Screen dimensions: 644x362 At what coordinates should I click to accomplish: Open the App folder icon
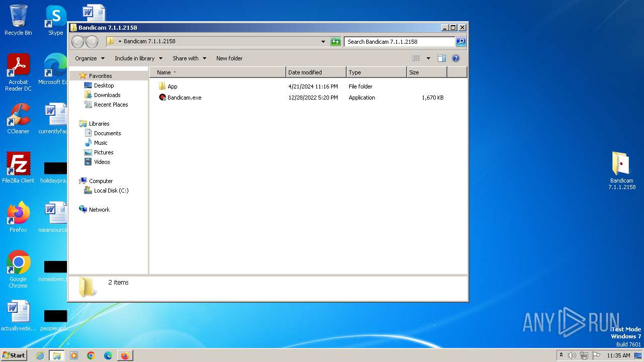pos(162,86)
